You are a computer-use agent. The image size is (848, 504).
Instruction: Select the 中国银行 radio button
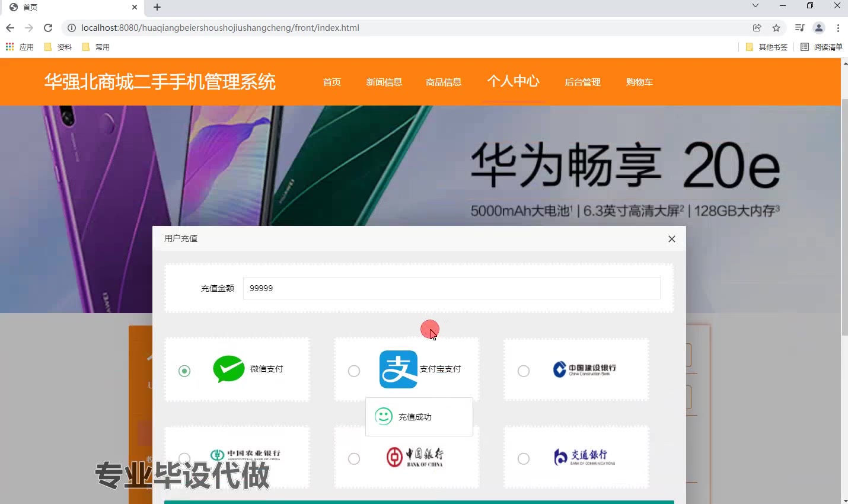pos(354,458)
